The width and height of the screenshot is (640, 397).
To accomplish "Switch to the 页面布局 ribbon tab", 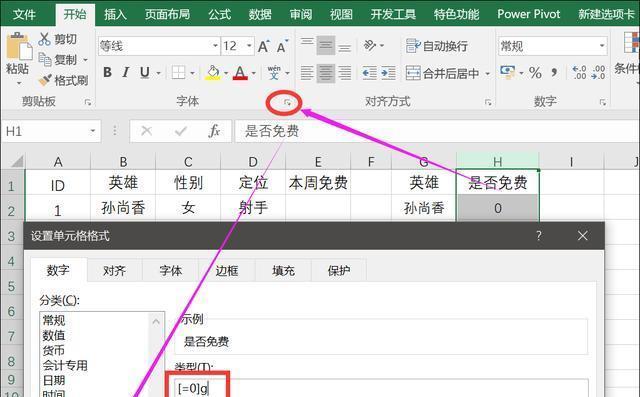I will [167, 14].
